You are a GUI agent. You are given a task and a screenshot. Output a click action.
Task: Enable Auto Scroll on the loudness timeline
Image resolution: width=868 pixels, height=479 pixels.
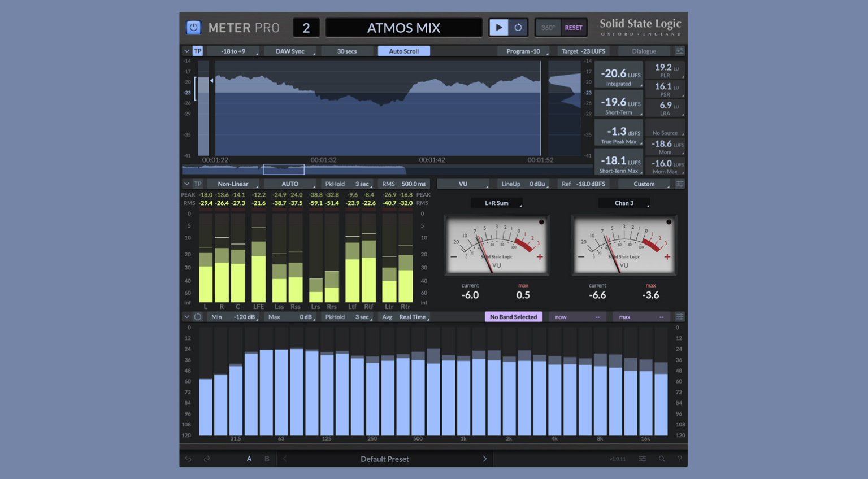point(403,51)
